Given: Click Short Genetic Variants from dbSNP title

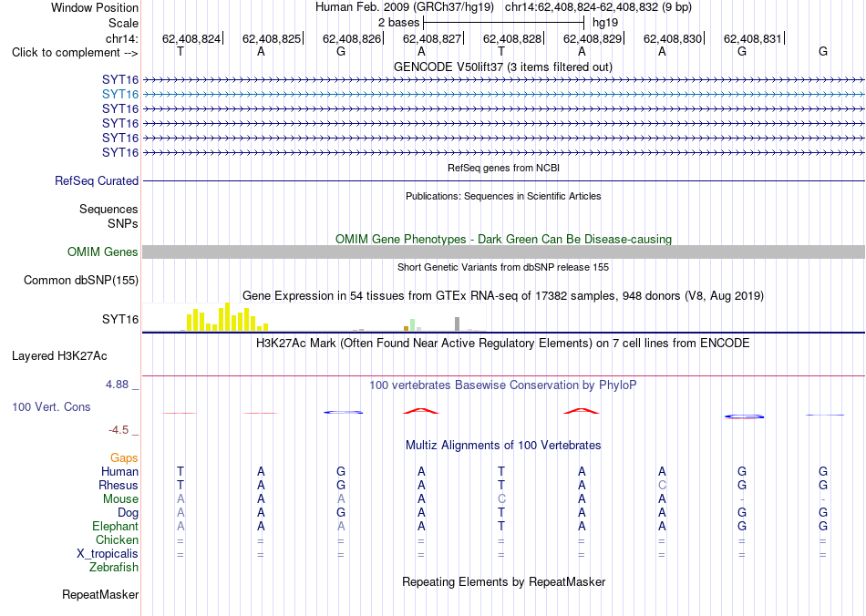Looking at the screenshot, I should [x=503, y=267].
